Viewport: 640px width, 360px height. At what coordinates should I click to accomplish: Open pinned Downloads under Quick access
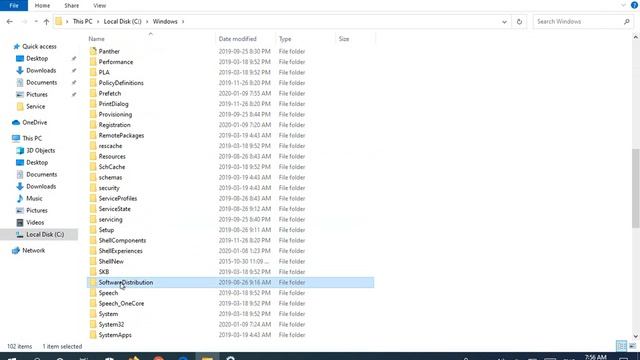tap(41, 70)
